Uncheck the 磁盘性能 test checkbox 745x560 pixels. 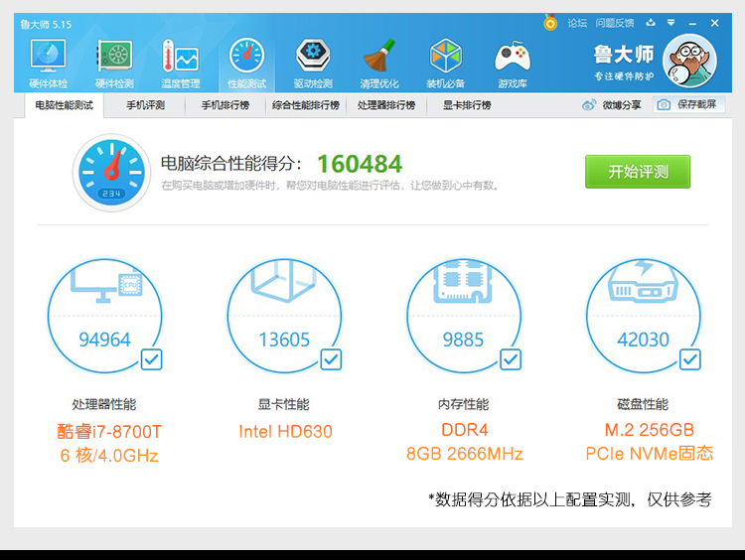pyautogui.click(x=690, y=359)
